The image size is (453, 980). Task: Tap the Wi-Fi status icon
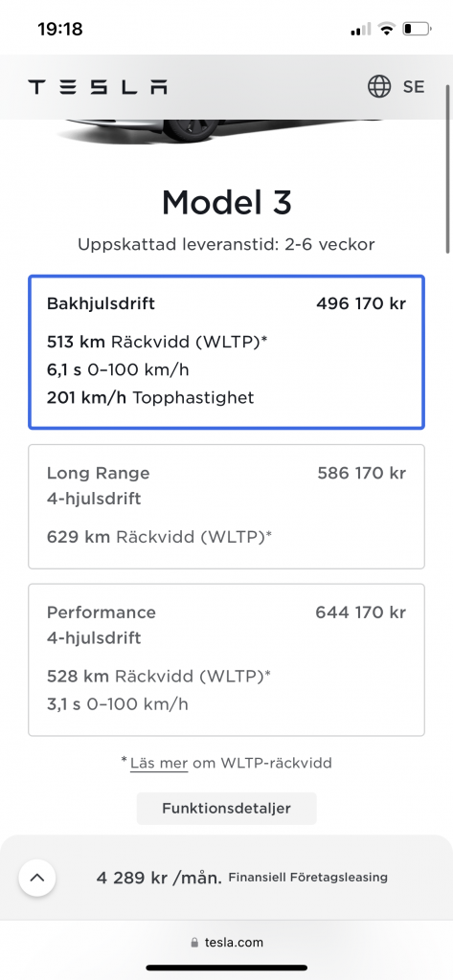tap(387, 29)
